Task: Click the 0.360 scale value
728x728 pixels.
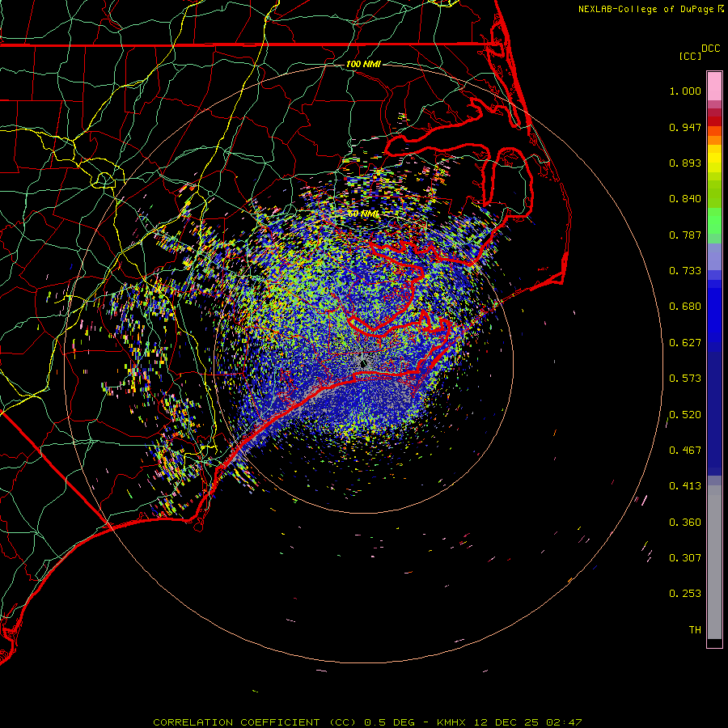Action: coord(685,523)
